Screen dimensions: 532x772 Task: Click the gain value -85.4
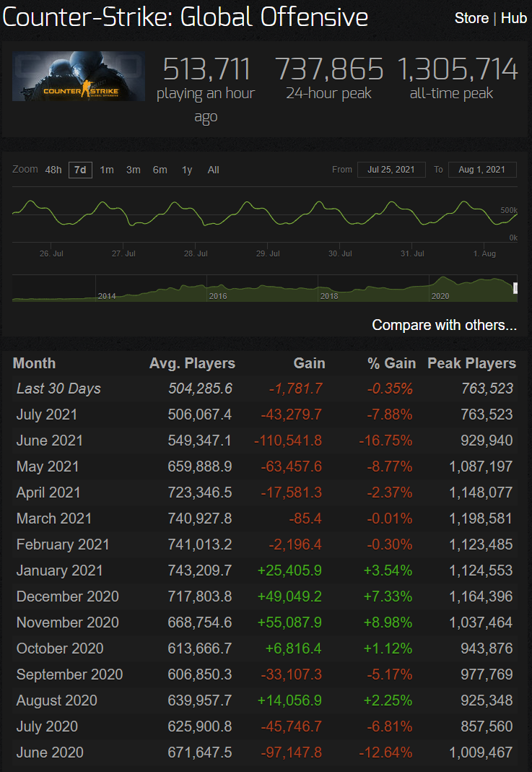[305, 519]
